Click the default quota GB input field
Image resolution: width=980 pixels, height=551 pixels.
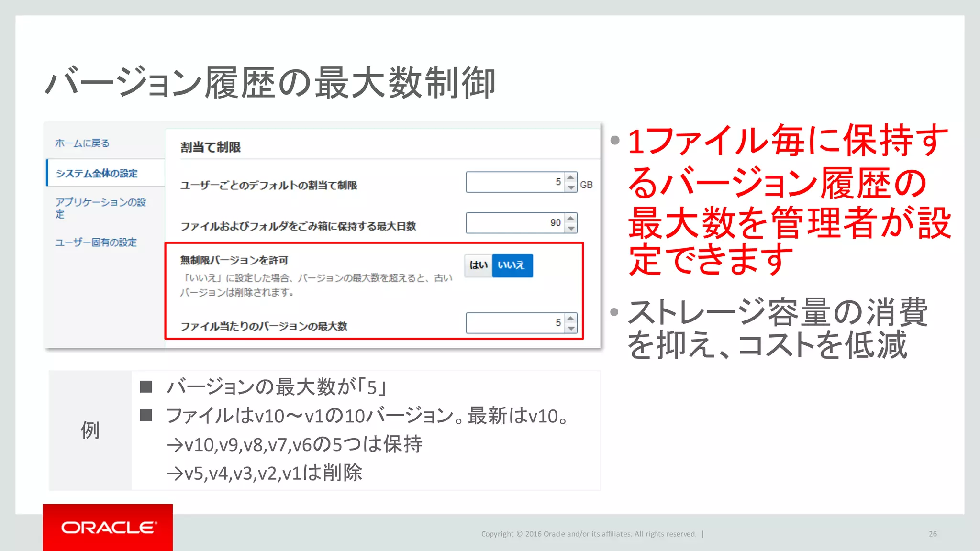point(515,182)
